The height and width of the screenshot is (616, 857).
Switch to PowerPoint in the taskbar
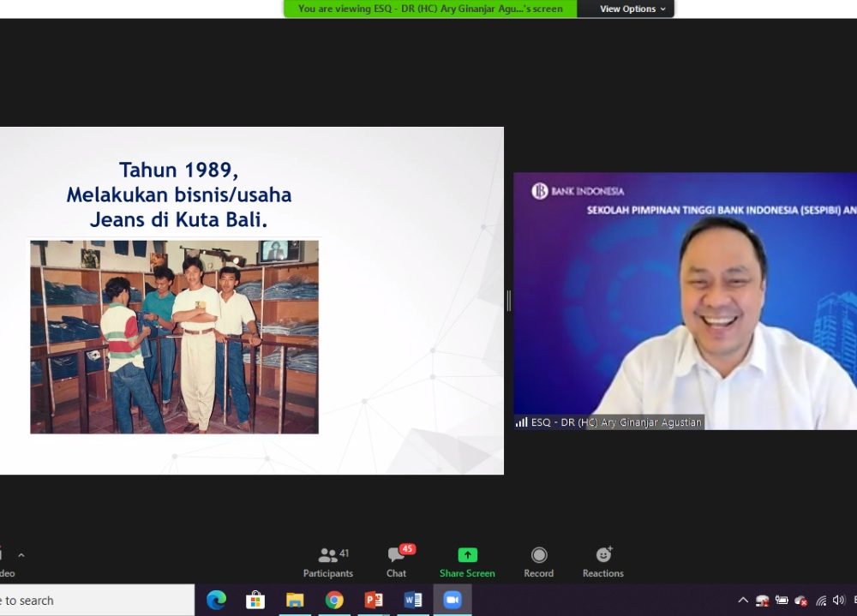374,601
